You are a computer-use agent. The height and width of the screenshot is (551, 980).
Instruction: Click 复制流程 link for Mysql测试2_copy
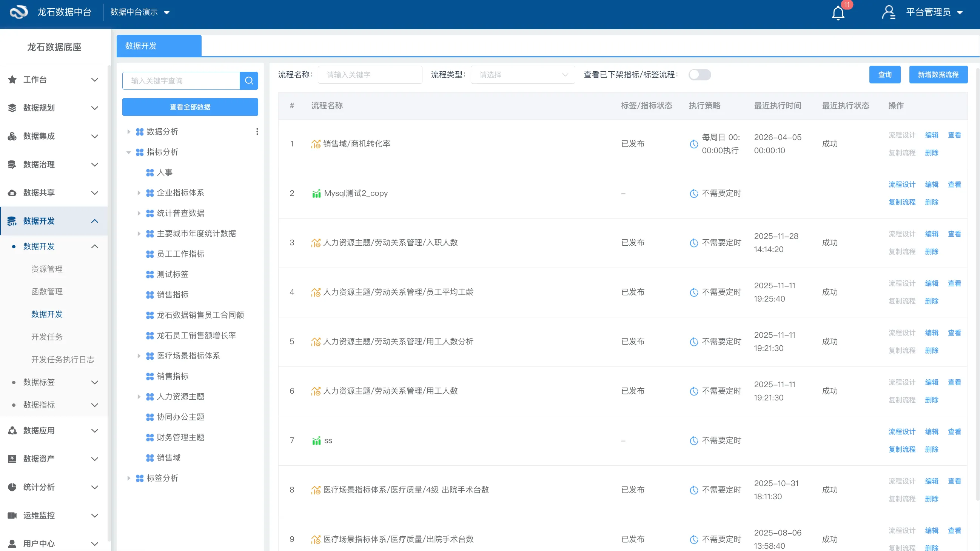902,202
